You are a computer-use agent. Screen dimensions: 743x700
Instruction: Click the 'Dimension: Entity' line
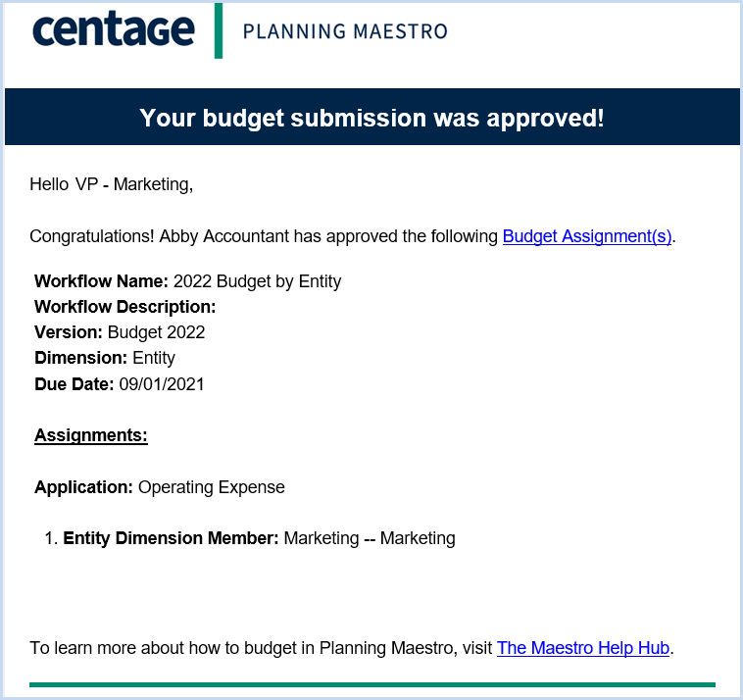click(105, 358)
